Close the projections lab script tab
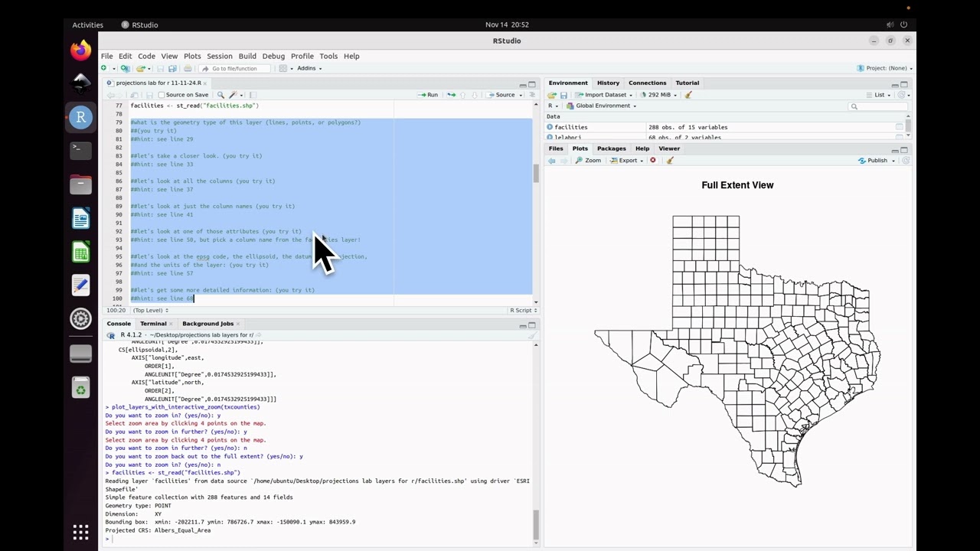The width and height of the screenshot is (980, 551). [x=204, y=83]
